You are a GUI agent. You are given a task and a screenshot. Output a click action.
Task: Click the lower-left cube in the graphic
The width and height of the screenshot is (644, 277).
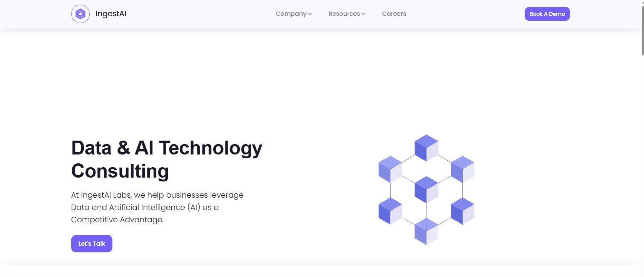coord(390,211)
